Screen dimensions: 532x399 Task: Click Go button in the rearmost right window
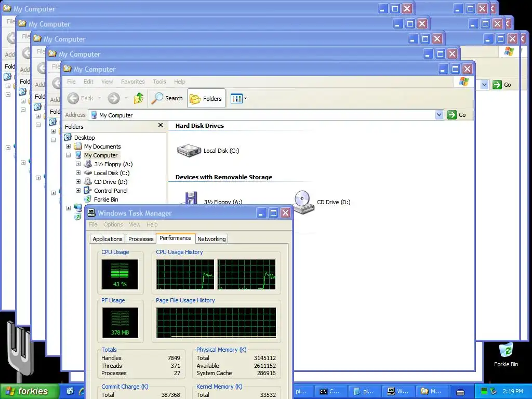click(502, 85)
